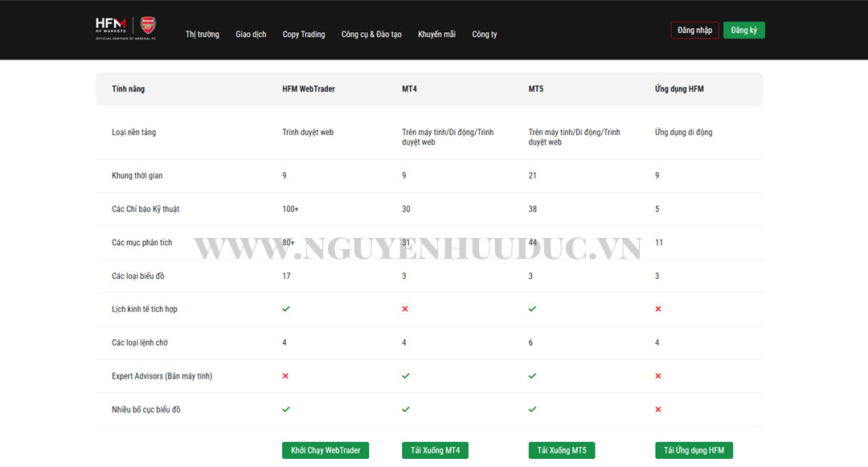Click the green Đăng ký button
This screenshot has width=868, height=467.
[744, 30]
